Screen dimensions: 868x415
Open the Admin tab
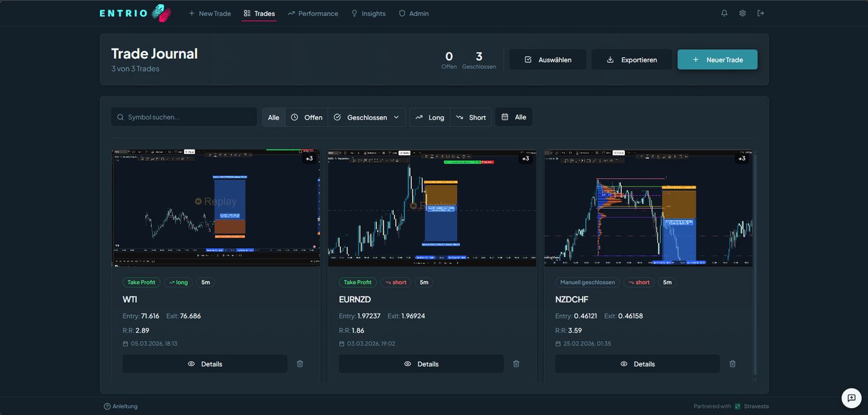[414, 13]
